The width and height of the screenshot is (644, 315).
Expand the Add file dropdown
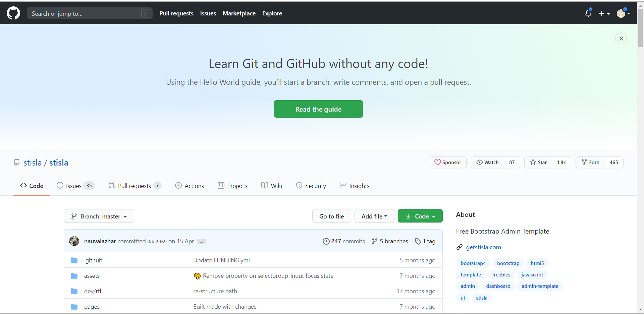374,216
